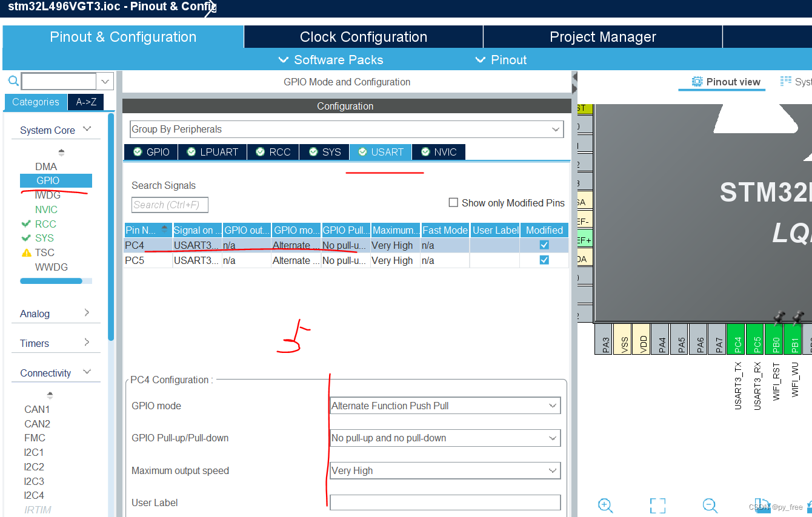Viewport: 812px width, 517px height.
Task: Click up arrow above CAN1 list
Action: tap(50, 395)
